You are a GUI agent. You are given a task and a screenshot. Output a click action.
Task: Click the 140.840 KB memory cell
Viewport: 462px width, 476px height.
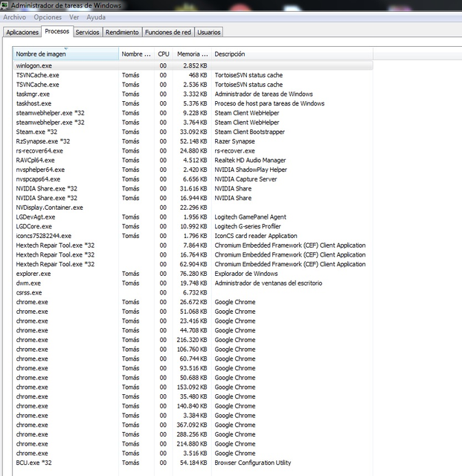point(192,406)
